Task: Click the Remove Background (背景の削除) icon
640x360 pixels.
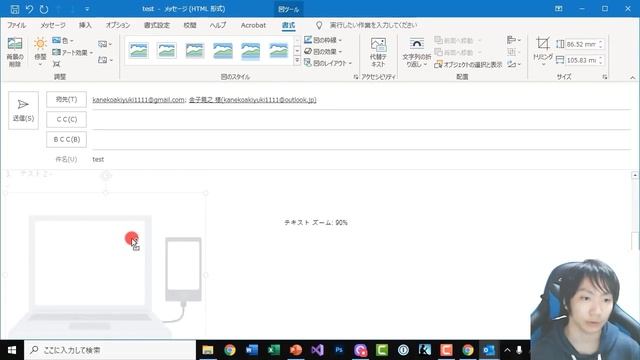Action: [x=15, y=52]
